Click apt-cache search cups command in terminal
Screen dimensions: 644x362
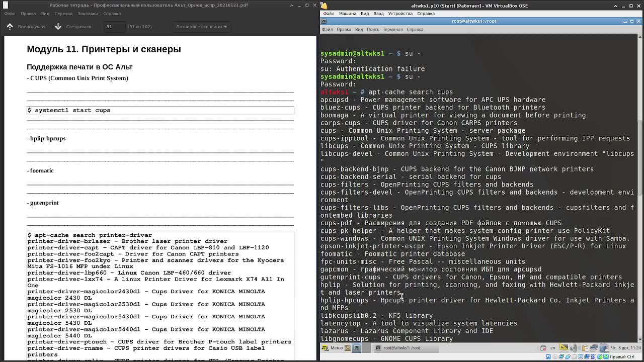(x=411, y=92)
